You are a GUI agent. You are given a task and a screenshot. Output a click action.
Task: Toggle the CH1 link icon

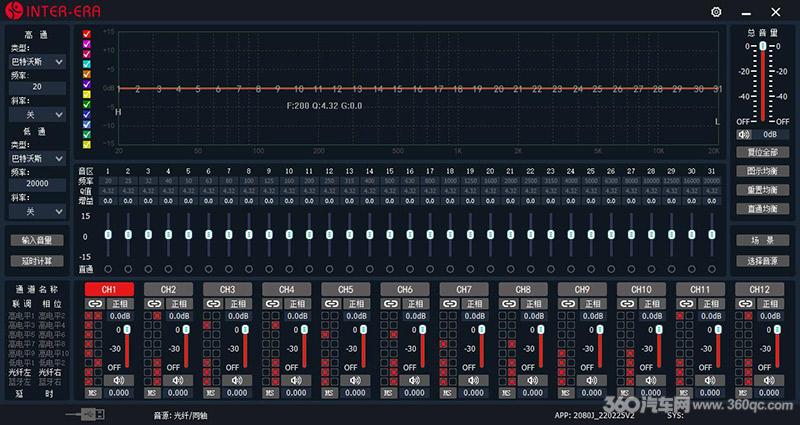pos(94,304)
